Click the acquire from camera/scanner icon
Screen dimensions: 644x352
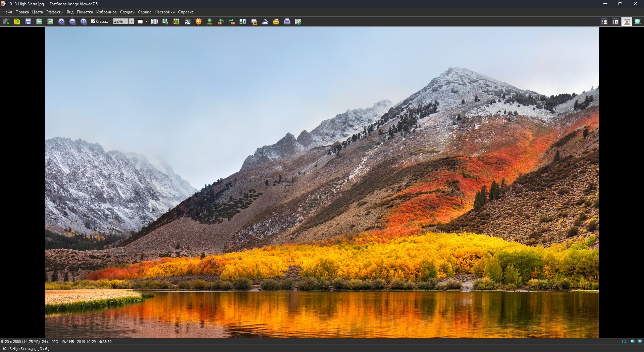click(x=6, y=21)
